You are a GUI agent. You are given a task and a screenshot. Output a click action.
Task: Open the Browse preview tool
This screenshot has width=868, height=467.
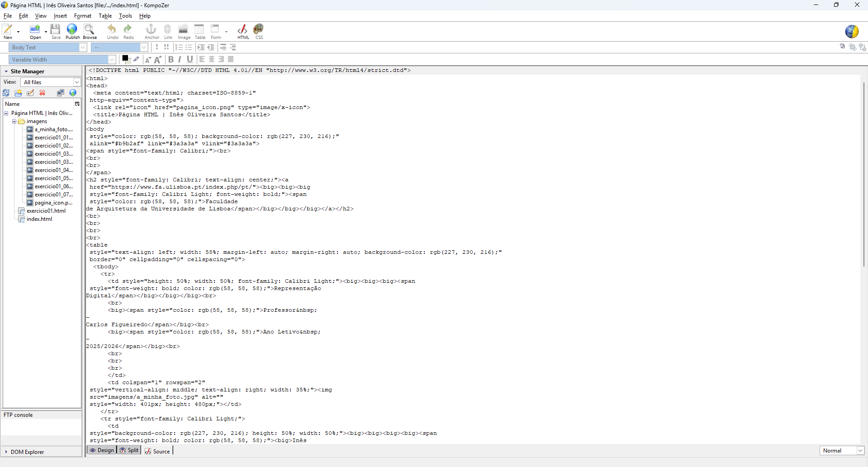pos(90,31)
